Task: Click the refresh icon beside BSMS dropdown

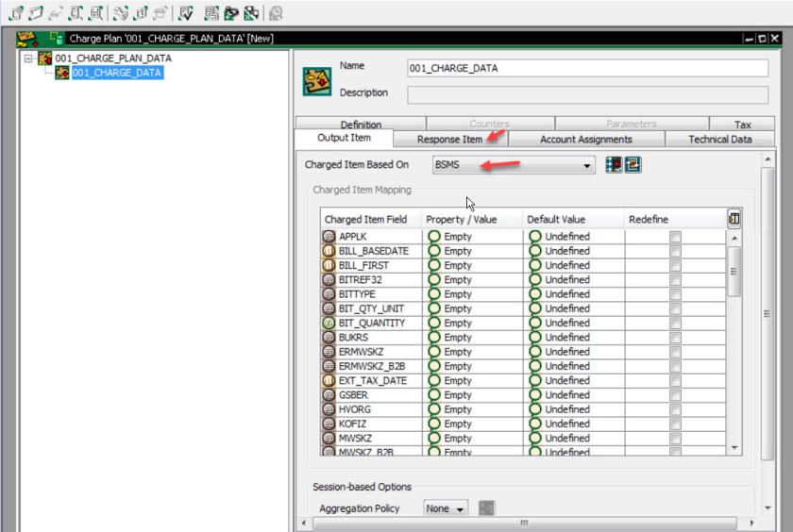Action: click(x=633, y=164)
